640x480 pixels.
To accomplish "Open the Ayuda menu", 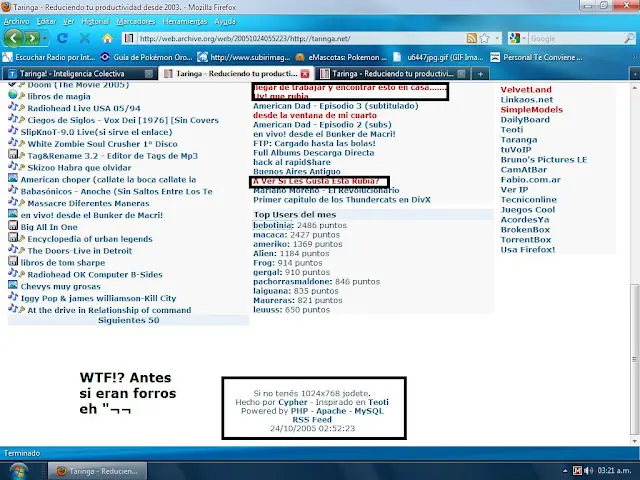I will (x=224, y=21).
